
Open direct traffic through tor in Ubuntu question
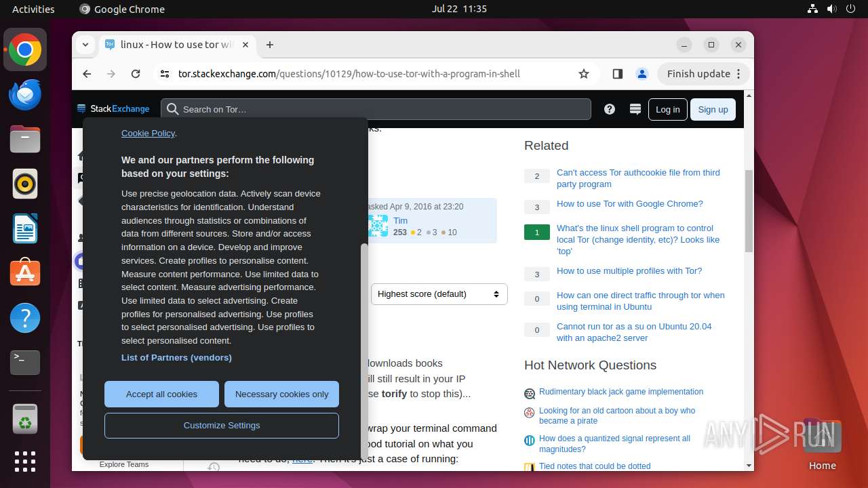[641, 301]
